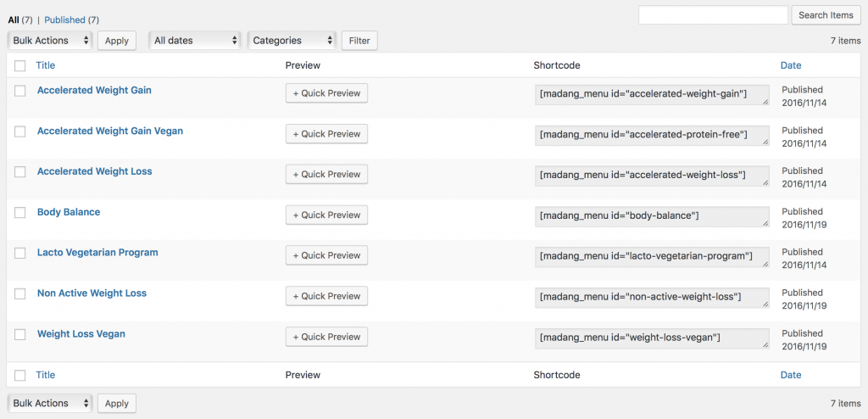
Task: Click into the search items text field
Action: point(713,15)
